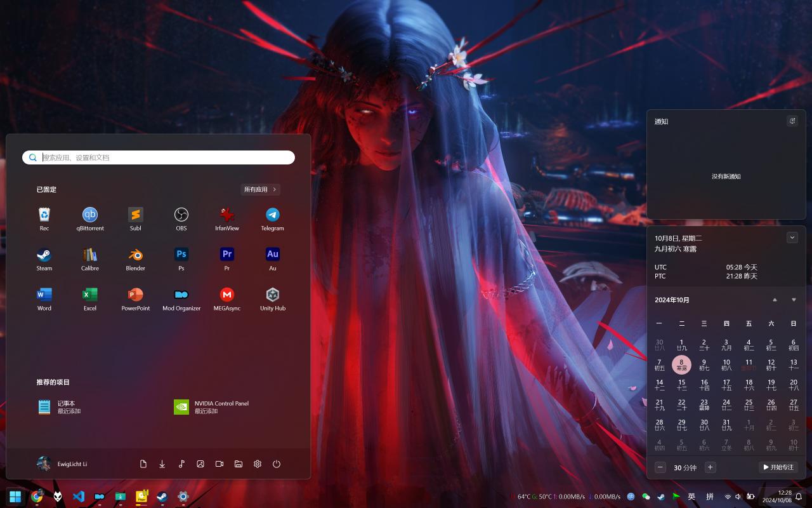Select October 23 霜降 in the calendar
Viewport: 812px width, 508px height.
(x=704, y=404)
